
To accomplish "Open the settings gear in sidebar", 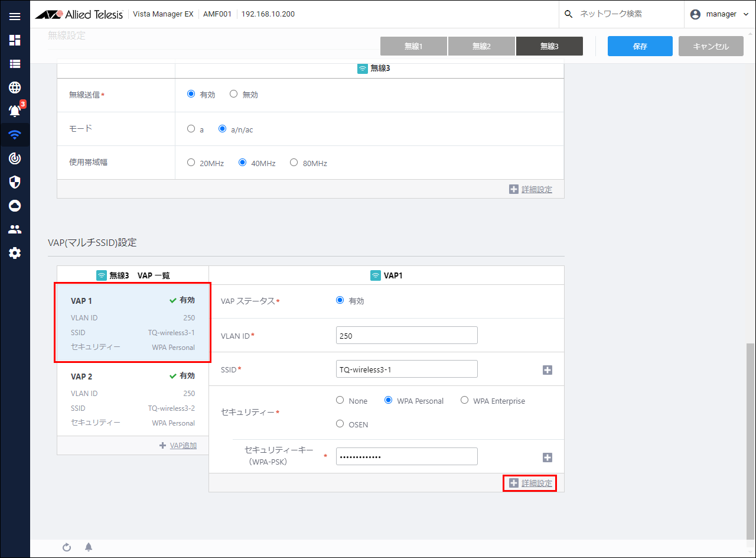I will 15,253.
